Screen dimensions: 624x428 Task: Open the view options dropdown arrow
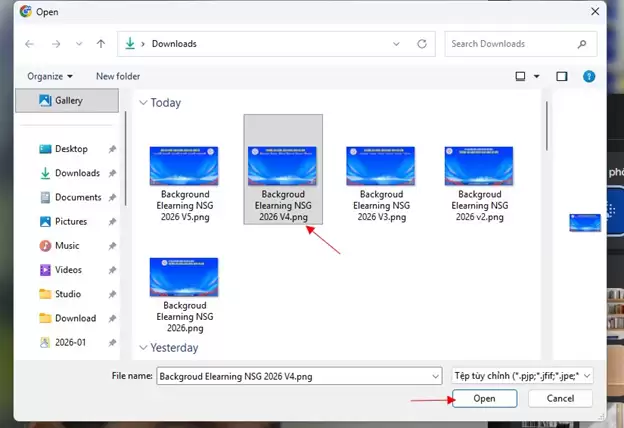point(536,76)
